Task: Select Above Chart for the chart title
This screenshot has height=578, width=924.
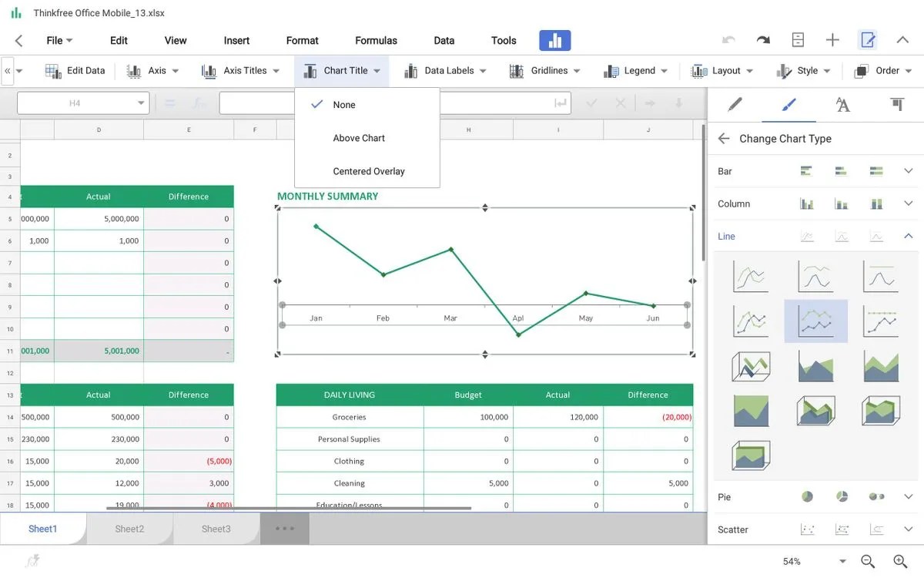Action: tap(359, 137)
